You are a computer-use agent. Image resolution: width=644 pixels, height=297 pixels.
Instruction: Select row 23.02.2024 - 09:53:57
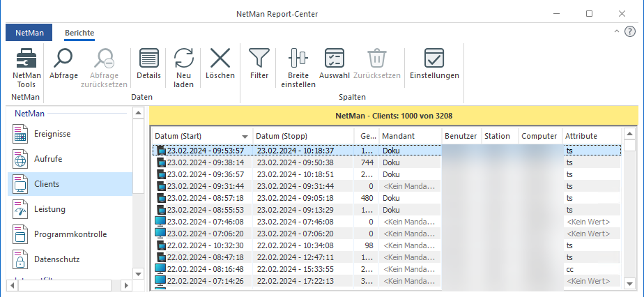pyautogui.click(x=387, y=151)
